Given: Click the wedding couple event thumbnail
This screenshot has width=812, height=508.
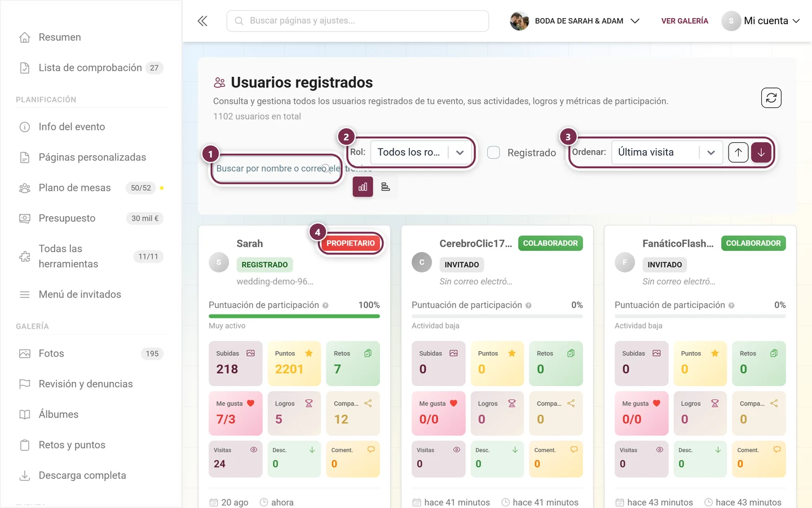Looking at the screenshot, I should click(x=519, y=21).
